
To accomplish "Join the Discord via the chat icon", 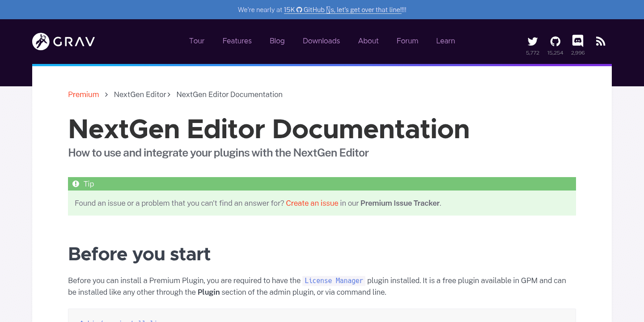I will [x=577, y=41].
